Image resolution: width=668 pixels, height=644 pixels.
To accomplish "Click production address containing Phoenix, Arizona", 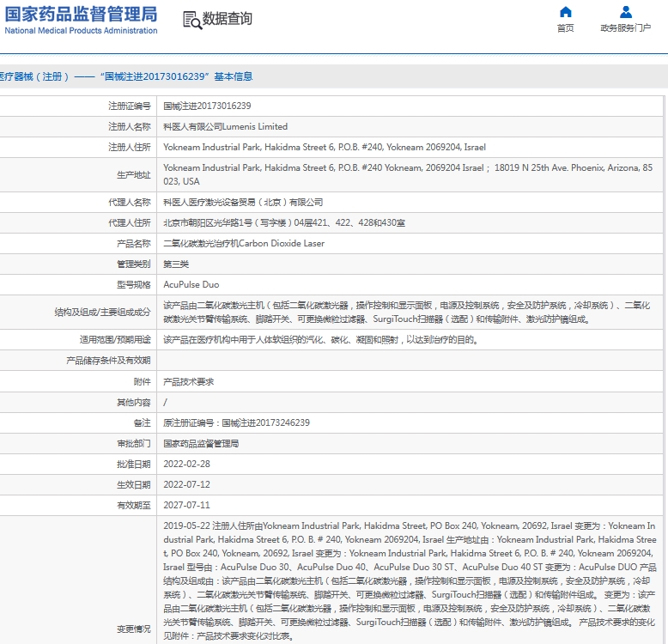I will coord(408,174).
